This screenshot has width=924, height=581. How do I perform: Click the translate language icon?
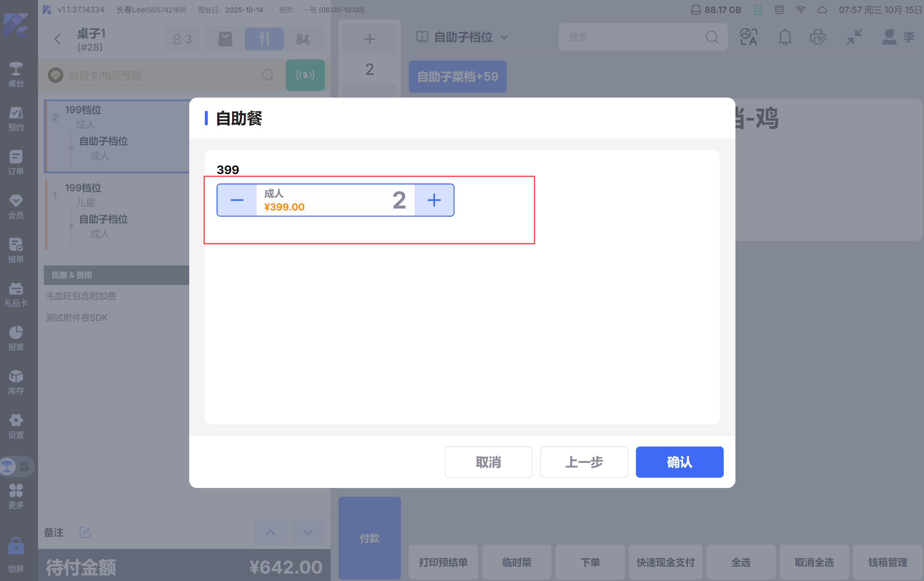pyautogui.click(x=748, y=37)
